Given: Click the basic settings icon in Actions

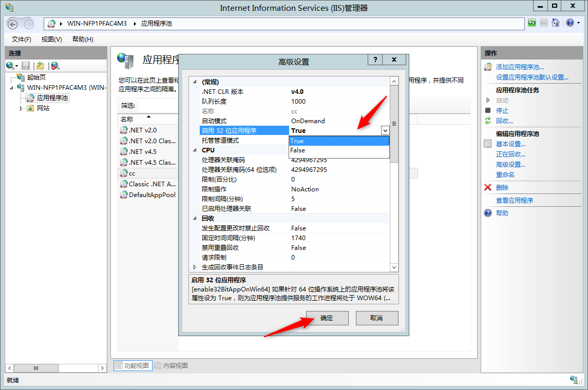Looking at the screenshot, I should 487,144.
